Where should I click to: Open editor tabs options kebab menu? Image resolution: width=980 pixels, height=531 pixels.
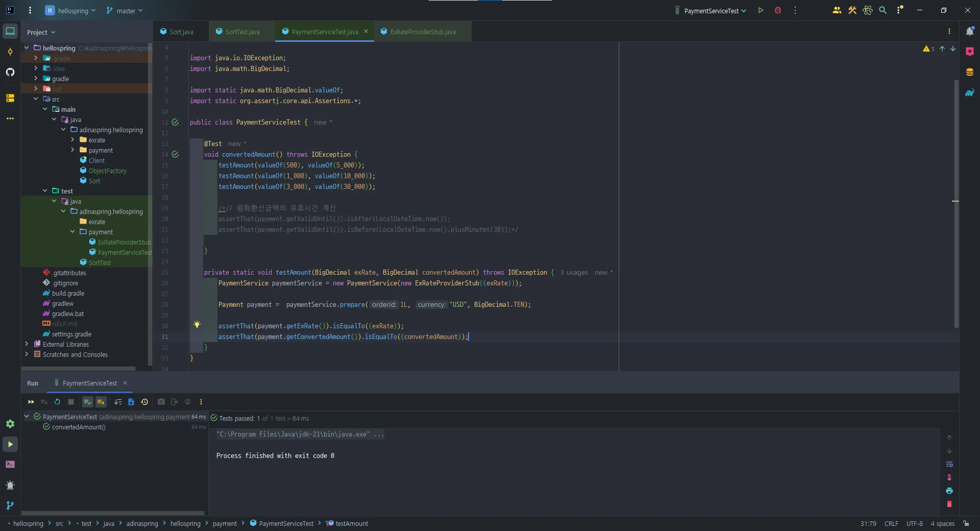[949, 32]
